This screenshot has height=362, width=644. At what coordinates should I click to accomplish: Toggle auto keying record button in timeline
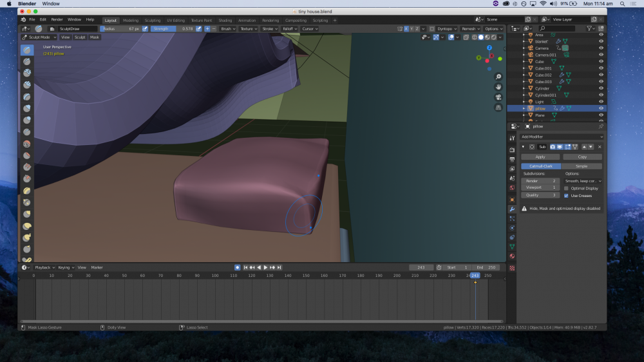tap(238, 267)
